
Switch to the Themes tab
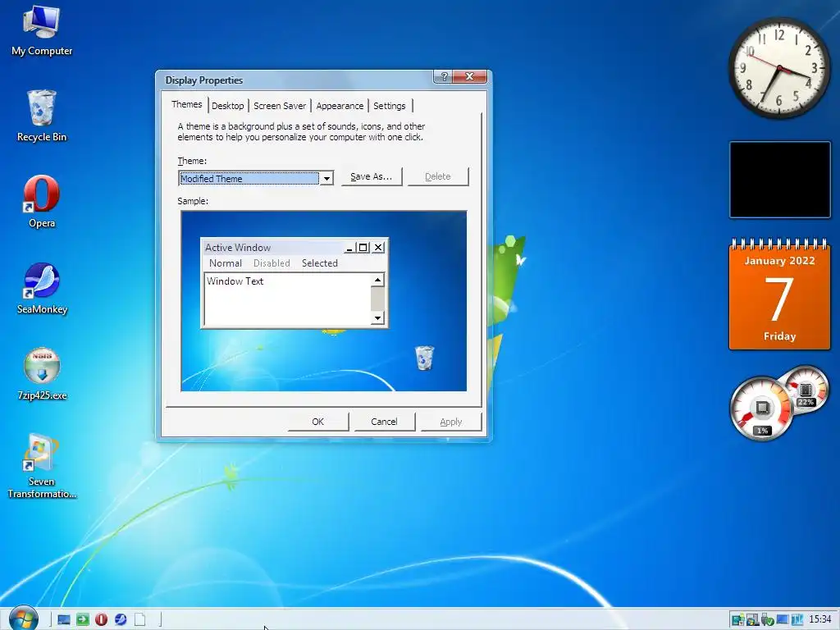tap(186, 104)
